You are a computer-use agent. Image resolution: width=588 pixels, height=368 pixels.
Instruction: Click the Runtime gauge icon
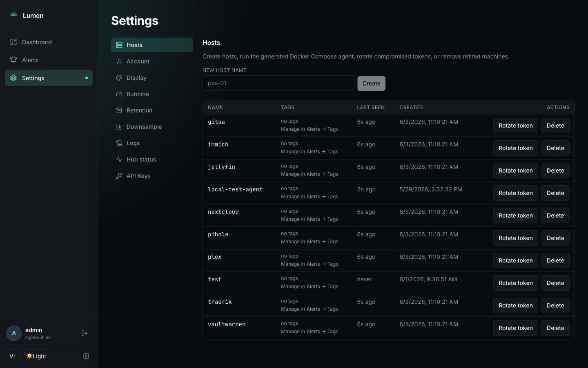click(119, 94)
